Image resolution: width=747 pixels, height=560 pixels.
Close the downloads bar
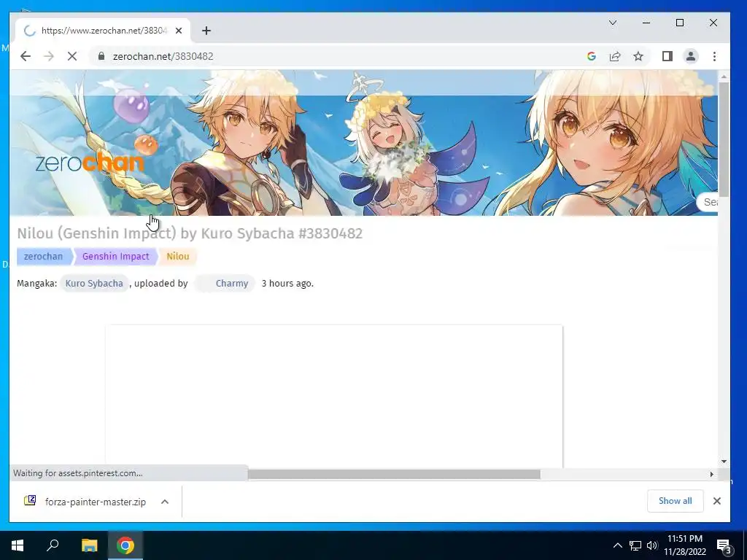716,501
